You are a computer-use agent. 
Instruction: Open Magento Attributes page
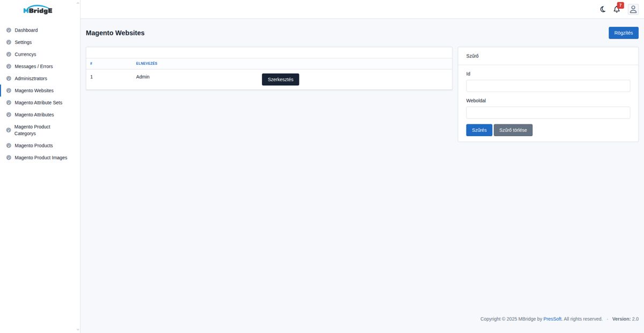pos(34,115)
